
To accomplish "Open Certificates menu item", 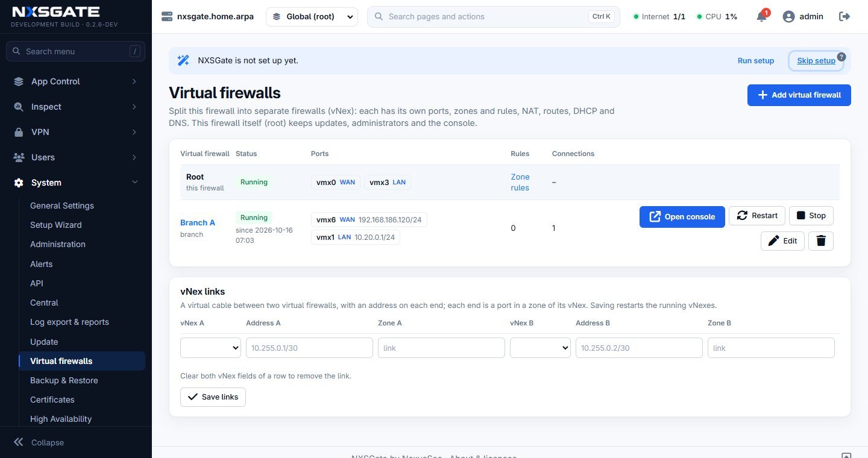I will point(52,400).
